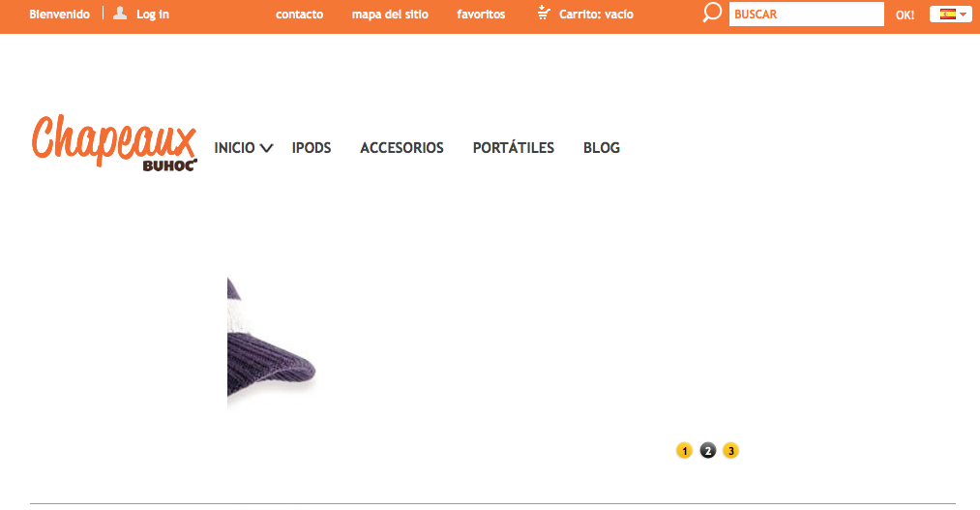Go to the PORTÁTILES section
Screen dimensions: 980x510
513,147
